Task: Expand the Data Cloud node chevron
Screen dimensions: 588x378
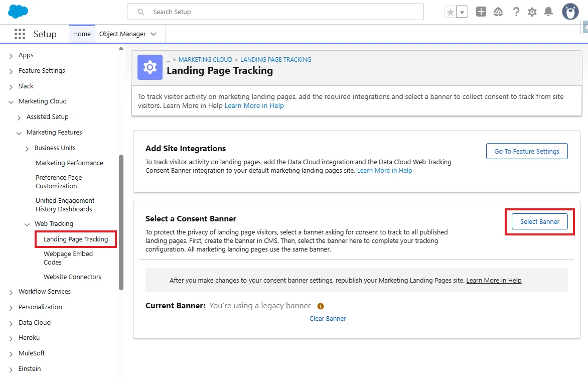Action: (11, 323)
